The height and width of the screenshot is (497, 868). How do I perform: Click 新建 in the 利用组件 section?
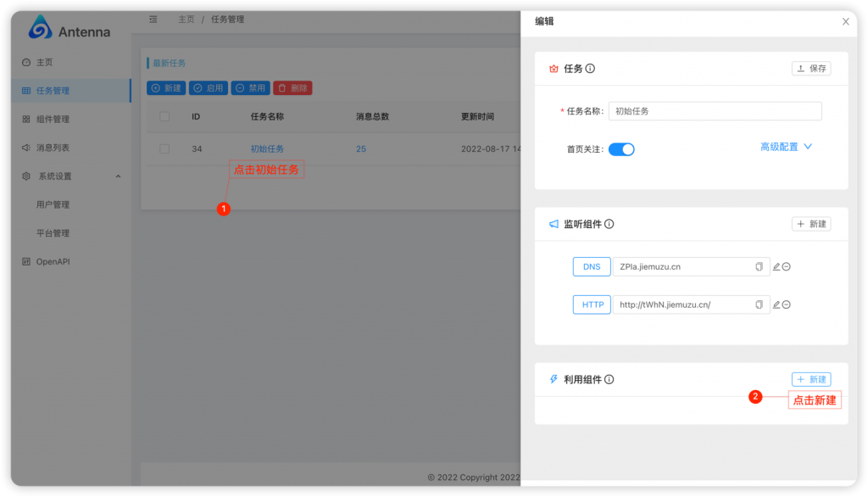tap(810, 379)
